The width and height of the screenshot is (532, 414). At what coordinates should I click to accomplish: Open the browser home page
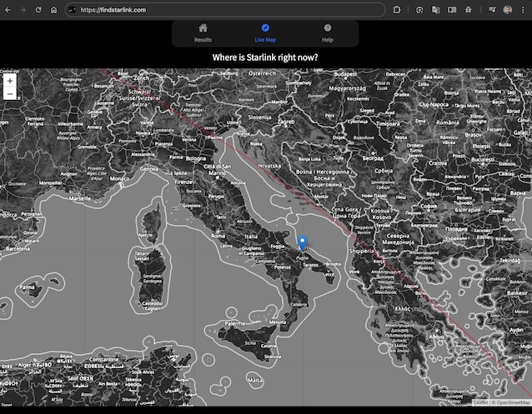point(53,10)
